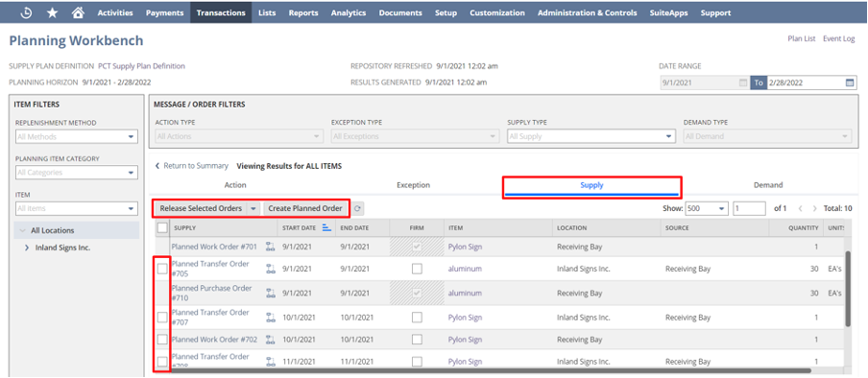Open pegging icon for Planned Transfer Order #707

[271, 318]
